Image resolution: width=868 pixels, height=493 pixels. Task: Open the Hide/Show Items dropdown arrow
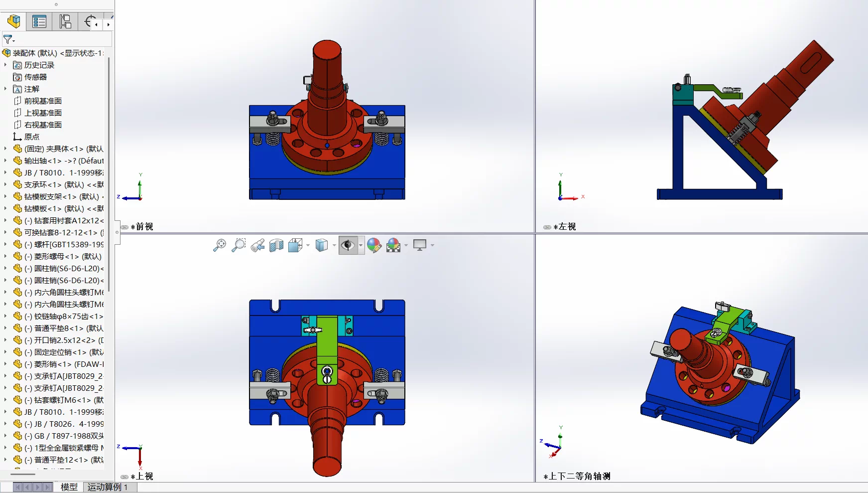coord(361,245)
